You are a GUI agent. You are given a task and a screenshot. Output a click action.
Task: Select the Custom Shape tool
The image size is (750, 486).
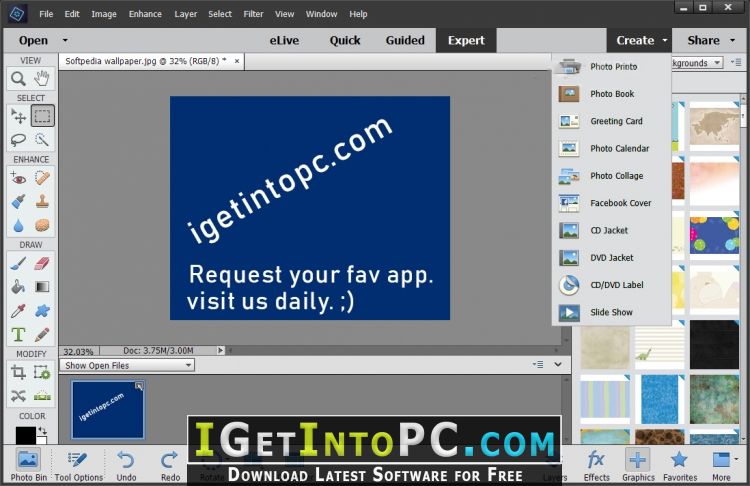(42, 311)
